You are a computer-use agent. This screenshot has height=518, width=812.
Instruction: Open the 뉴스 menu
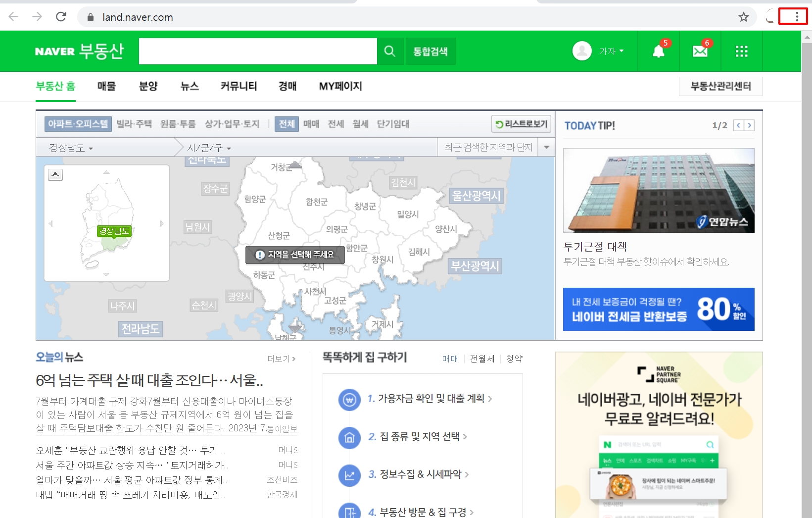point(190,86)
